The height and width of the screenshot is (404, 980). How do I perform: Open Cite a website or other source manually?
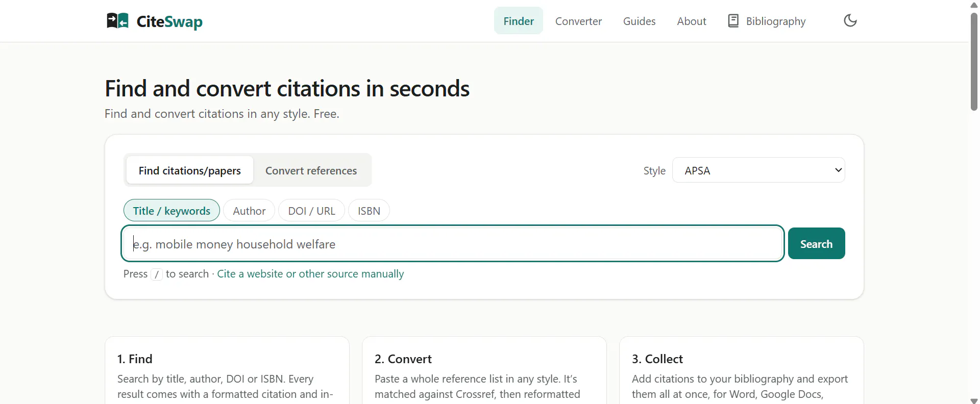pyautogui.click(x=310, y=274)
